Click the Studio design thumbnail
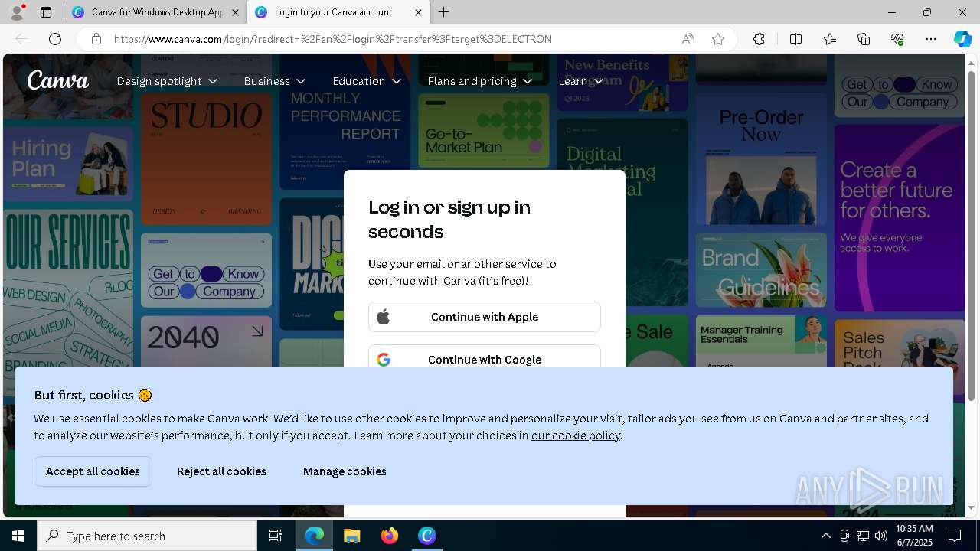This screenshot has height=551, width=980. 206,158
